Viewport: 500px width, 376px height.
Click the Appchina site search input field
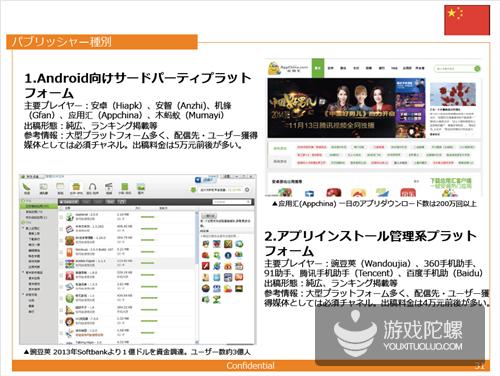(x=454, y=68)
